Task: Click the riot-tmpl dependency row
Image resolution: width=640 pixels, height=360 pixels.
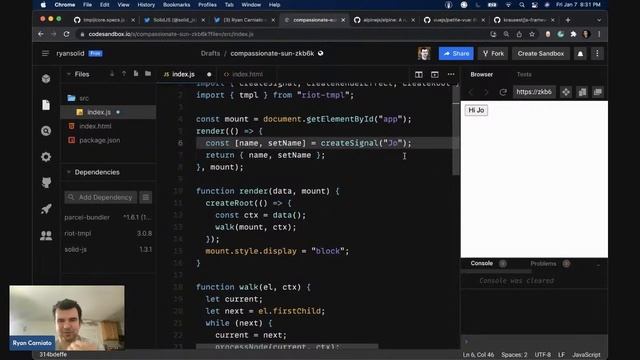Action: (108, 233)
